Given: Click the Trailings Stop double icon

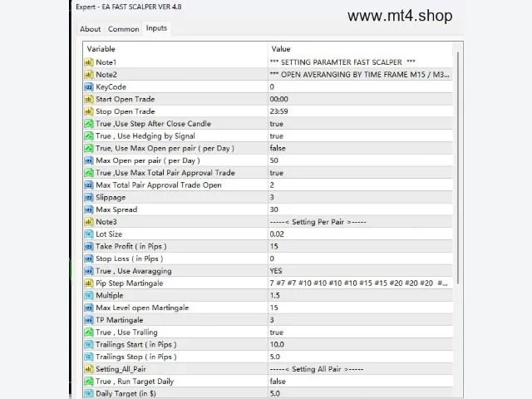Looking at the screenshot, I should point(89,357).
